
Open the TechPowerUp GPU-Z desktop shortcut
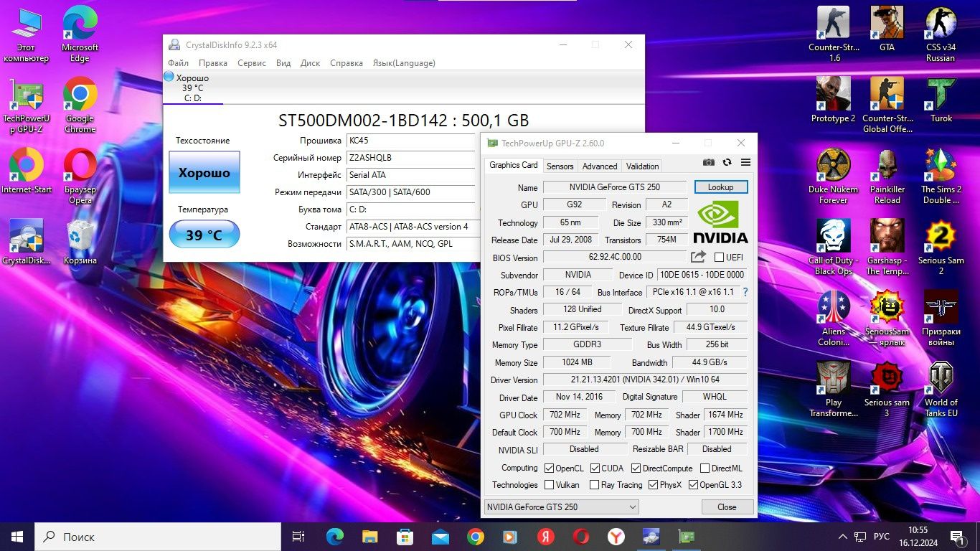27,105
